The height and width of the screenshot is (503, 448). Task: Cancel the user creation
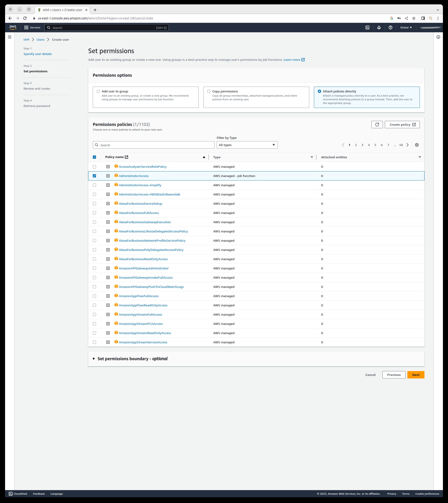coord(370,375)
